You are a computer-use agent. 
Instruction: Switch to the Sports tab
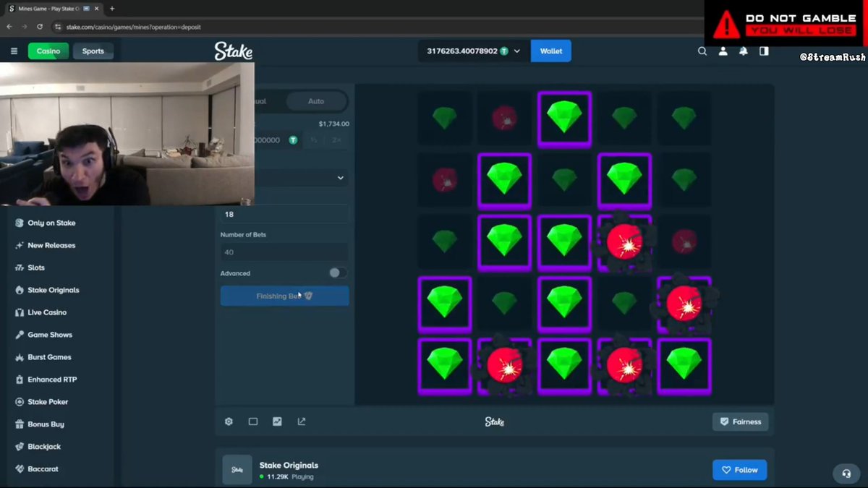tap(93, 51)
